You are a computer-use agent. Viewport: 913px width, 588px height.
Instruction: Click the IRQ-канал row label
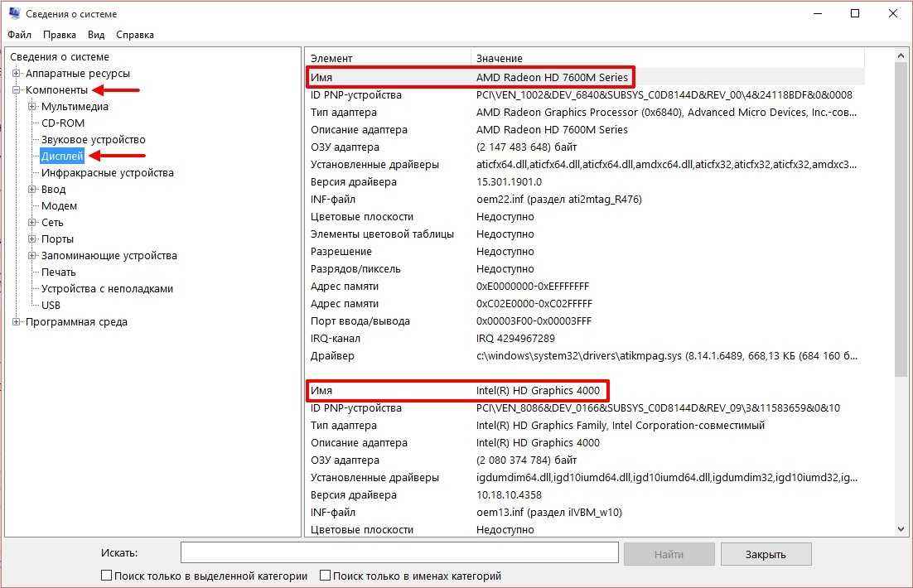click(x=335, y=338)
